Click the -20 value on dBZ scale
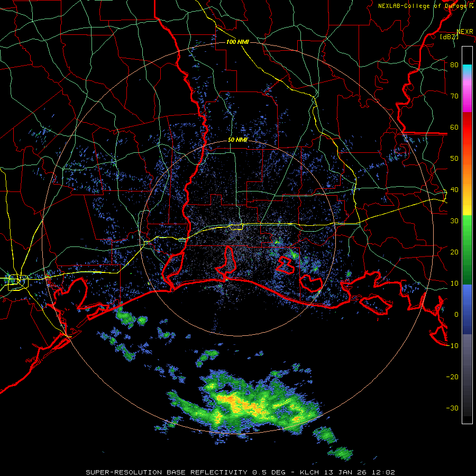This screenshot has height=476, width=476. [x=452, y=377]
